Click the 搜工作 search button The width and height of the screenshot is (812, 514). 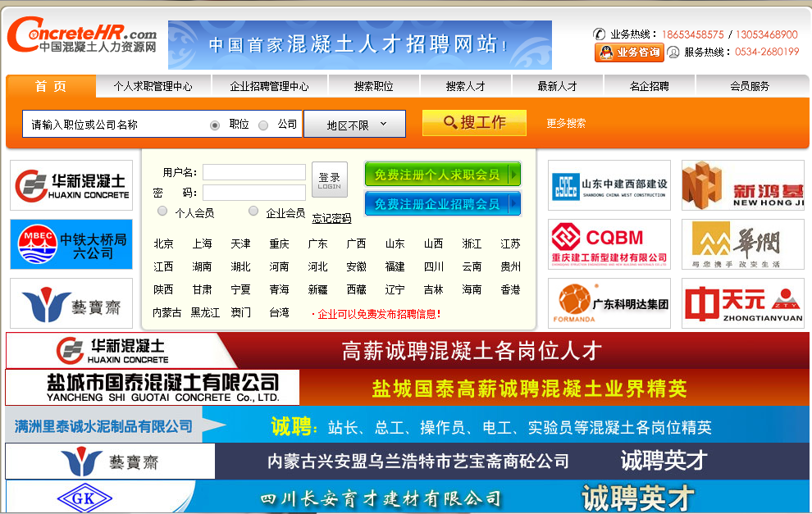474,123
